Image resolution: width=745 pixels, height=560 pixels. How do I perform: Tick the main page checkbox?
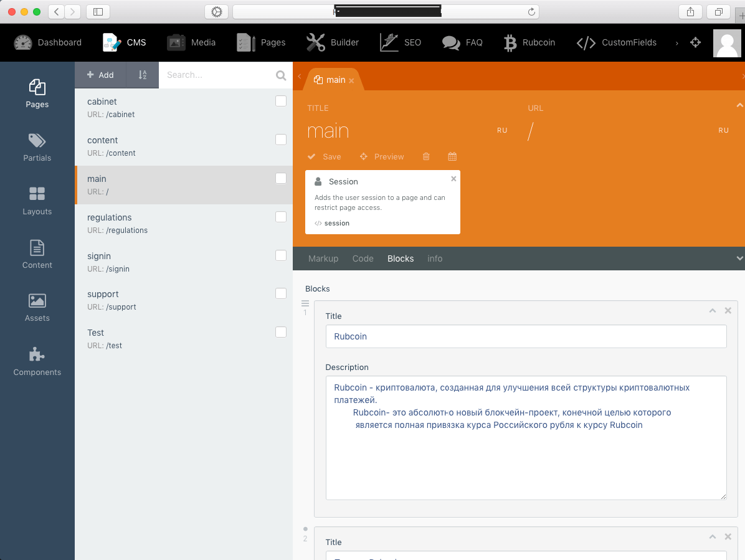[281, 178]
